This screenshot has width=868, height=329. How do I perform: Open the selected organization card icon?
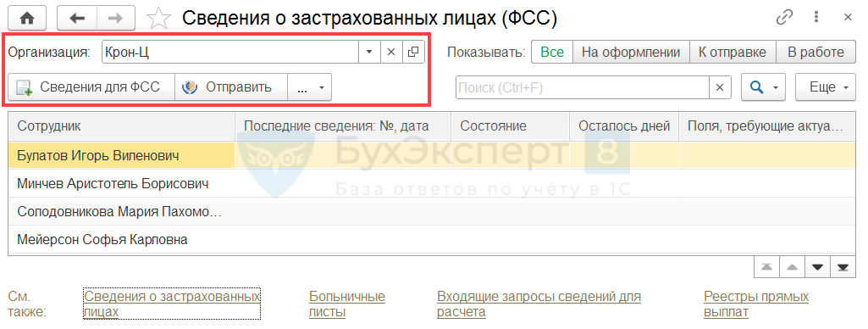pos(412,52)
